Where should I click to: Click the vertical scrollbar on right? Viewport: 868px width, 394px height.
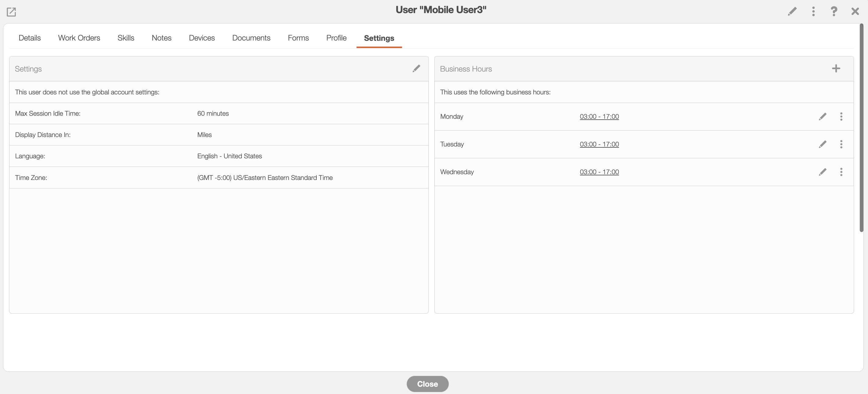pos(861,128)
